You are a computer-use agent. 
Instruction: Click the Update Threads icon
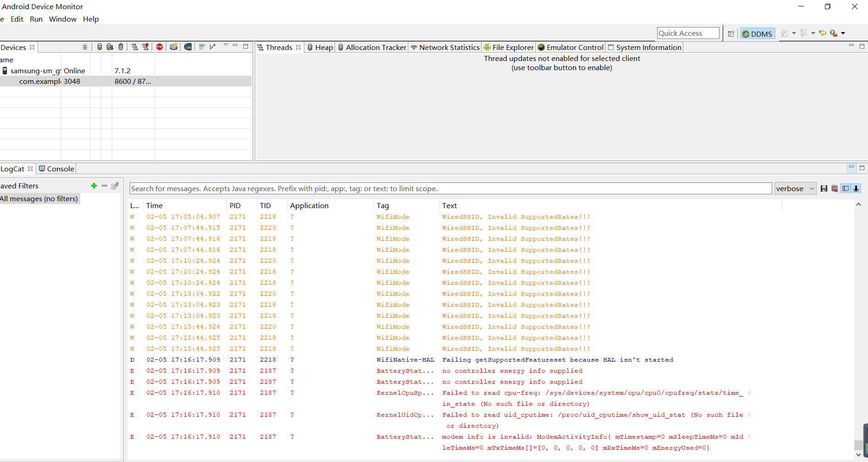134,47
